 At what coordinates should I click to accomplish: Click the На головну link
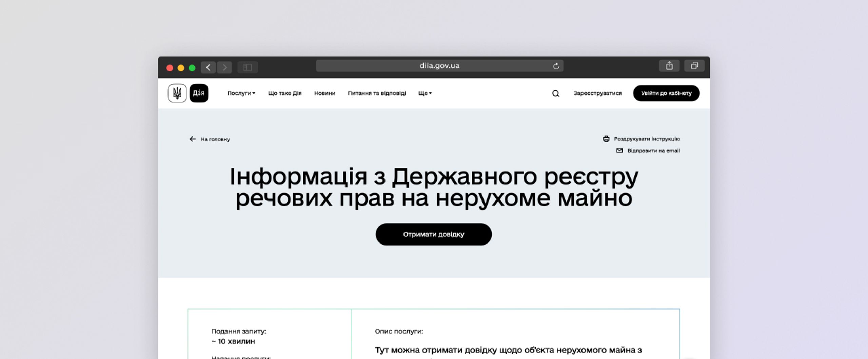215,139
